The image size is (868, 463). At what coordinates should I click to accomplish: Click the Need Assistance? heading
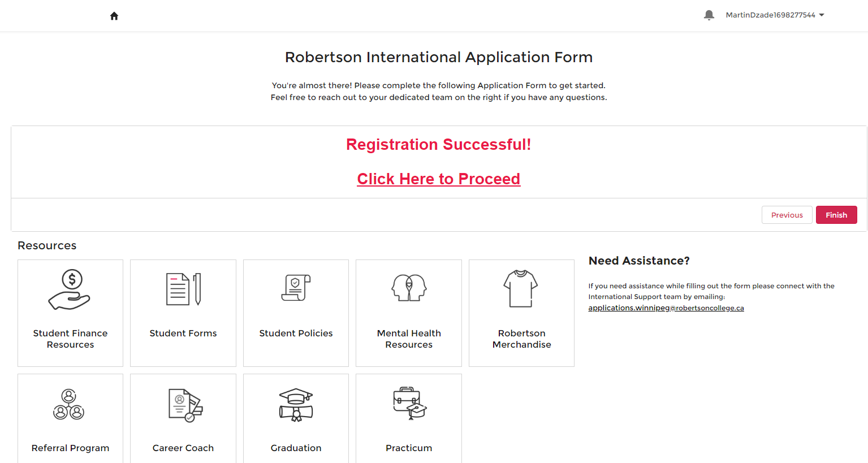(x=639, y=261)
